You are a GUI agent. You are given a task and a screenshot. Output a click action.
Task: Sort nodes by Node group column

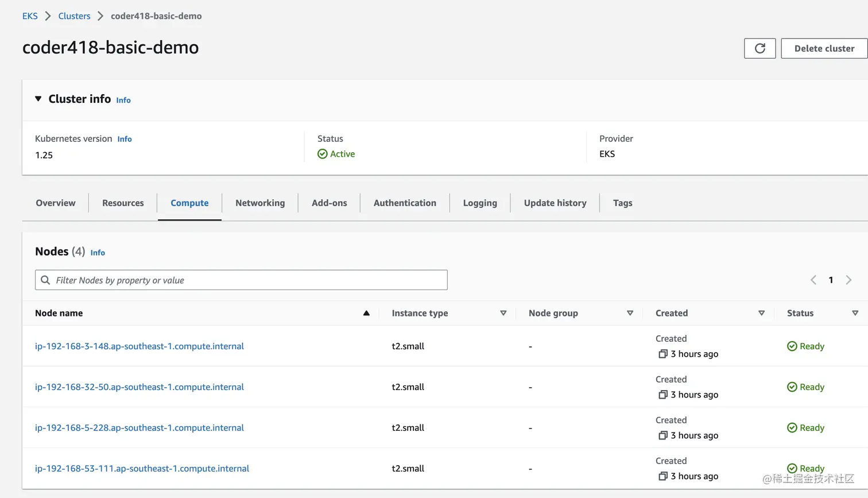pyautogui.click(x=630, y=313)
